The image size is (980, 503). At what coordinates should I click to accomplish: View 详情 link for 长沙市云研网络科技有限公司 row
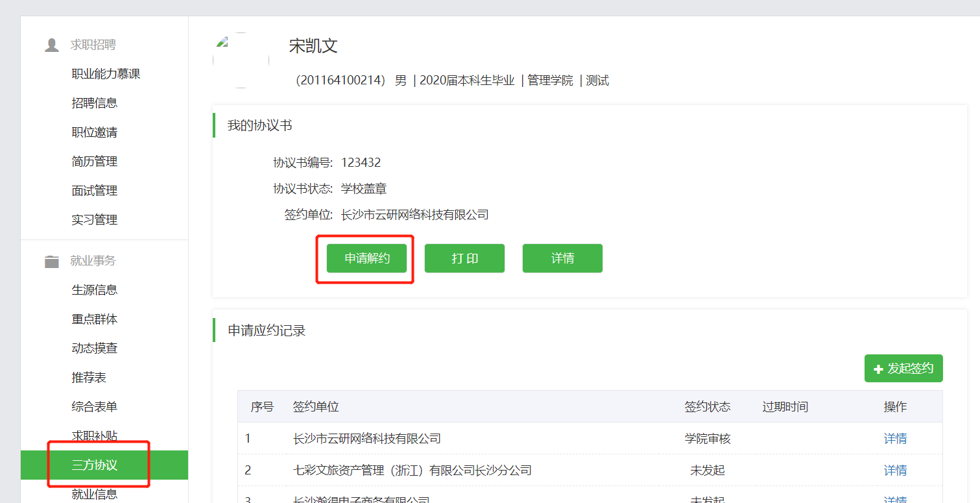coord(895,439)
